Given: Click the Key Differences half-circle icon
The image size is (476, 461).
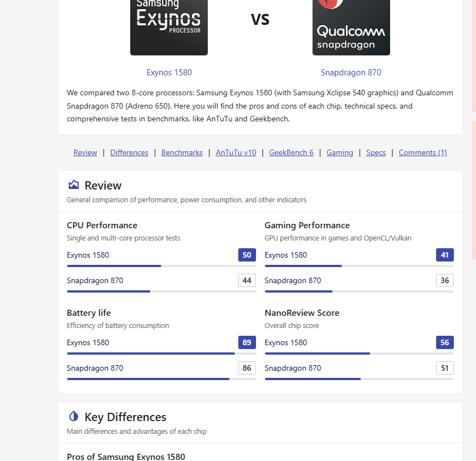Looking at the screenshot, I should click(x=74, y=416).
